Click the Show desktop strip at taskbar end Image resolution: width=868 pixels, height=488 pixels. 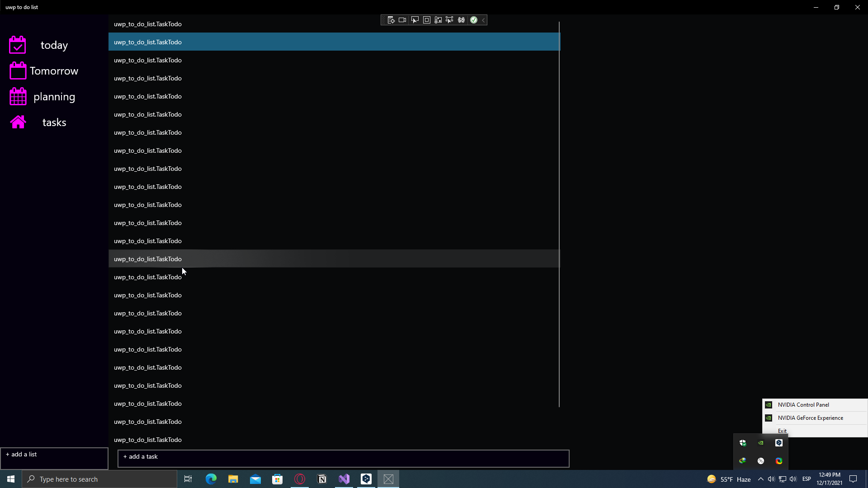[866, 479]
